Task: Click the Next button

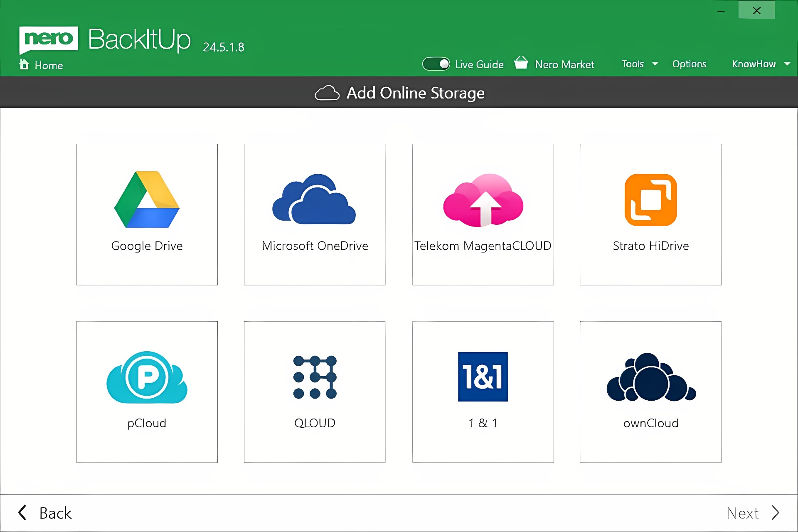Action: click(x=752, y=513)
